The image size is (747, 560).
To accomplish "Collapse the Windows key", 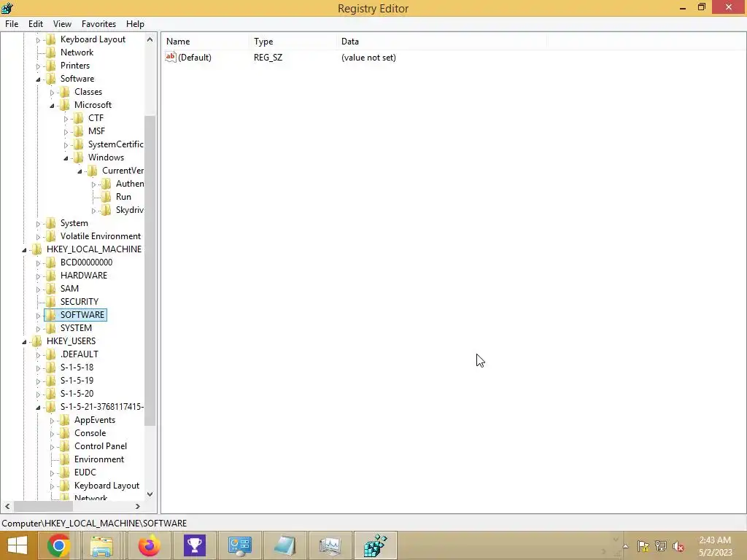I will pyautogui.click(x=66, y=158).
